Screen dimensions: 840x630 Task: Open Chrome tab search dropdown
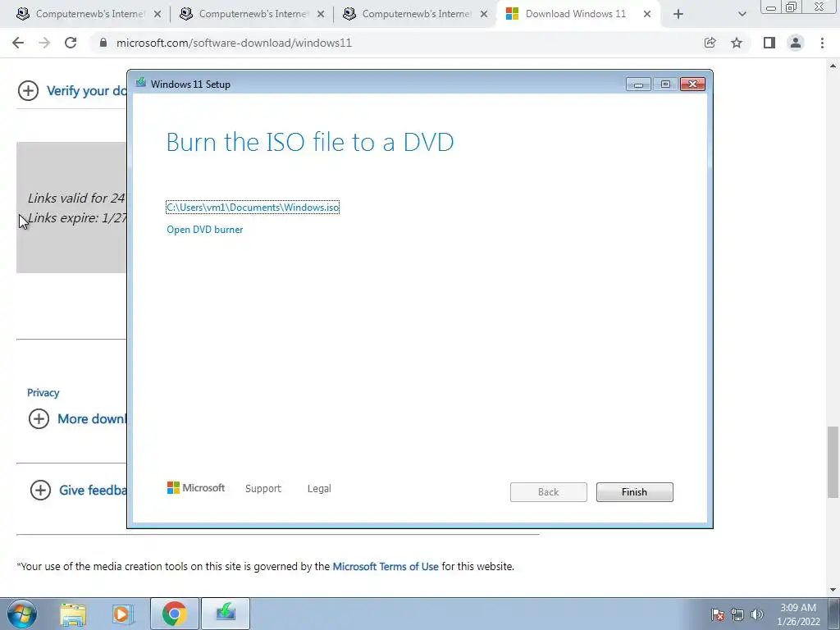click(742, 15)
